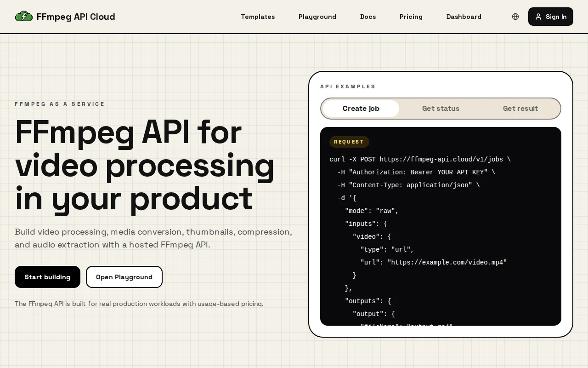This screenshot has height=368, width=588.
Task: Go to Playground in the navigation bar
Action: click(x=317, y=17)
